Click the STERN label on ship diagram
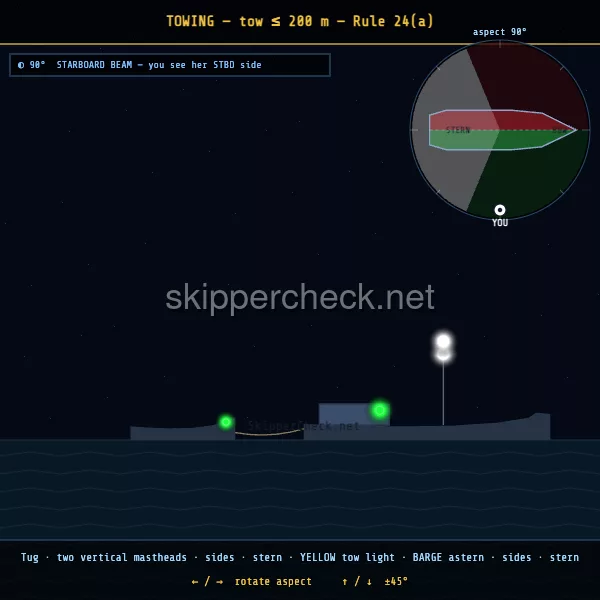The image size is (600, 600). (x=458, y=130)
